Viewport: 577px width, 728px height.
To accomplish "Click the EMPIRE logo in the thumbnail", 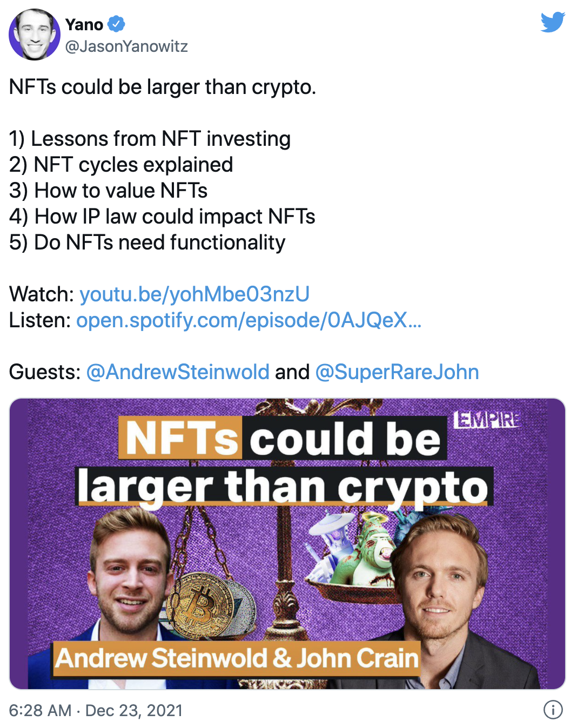I will pos(488,420).
